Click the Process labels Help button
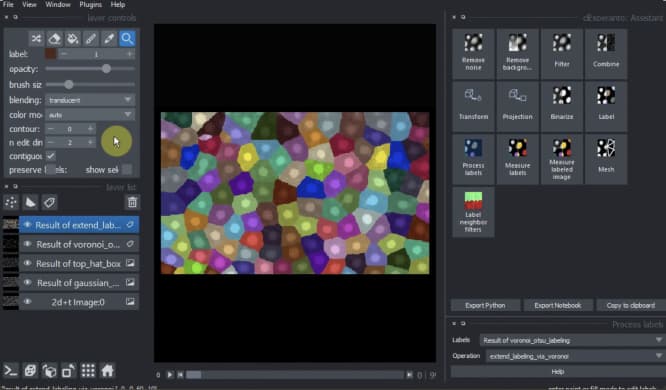Screen dimensions: 666x390 pyautogui.click(x=558, y=372)
